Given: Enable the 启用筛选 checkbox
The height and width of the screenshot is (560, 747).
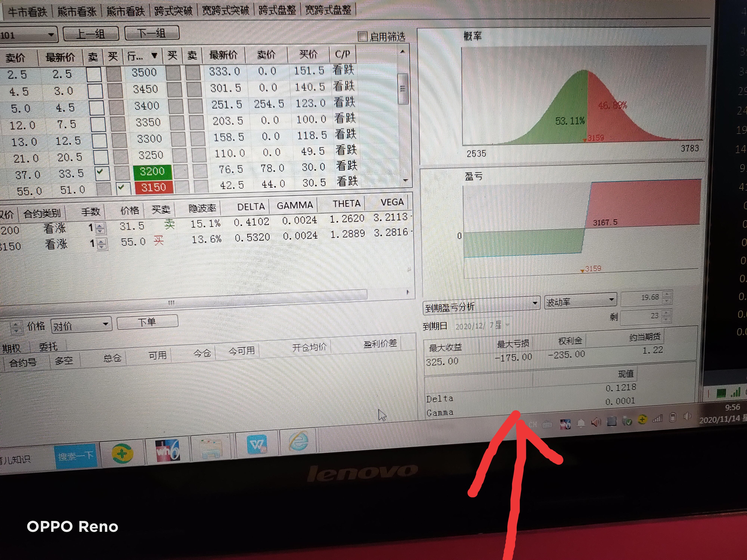Looking at the screenshot, I should 362,36.
